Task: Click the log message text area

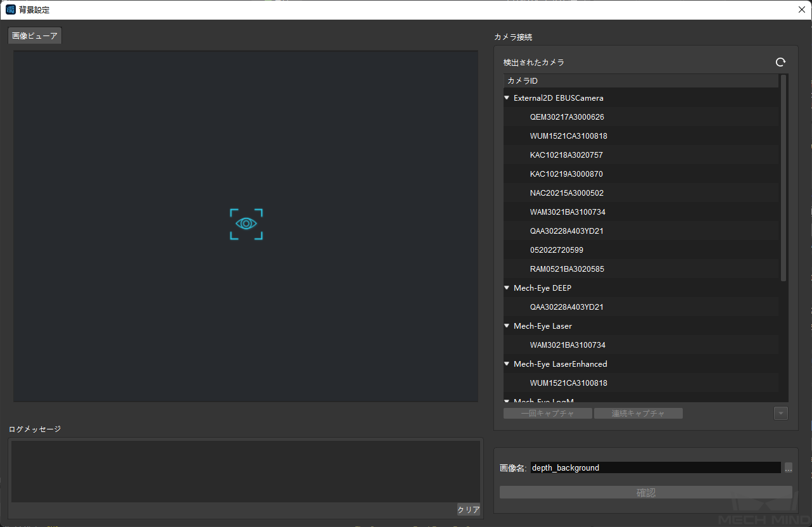Action: (246, 472)
